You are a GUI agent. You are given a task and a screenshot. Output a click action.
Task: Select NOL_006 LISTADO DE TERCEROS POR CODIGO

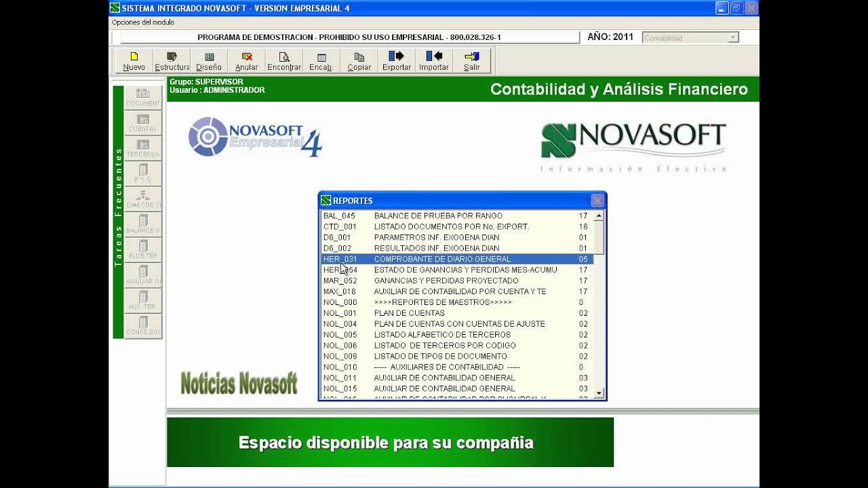457,346
